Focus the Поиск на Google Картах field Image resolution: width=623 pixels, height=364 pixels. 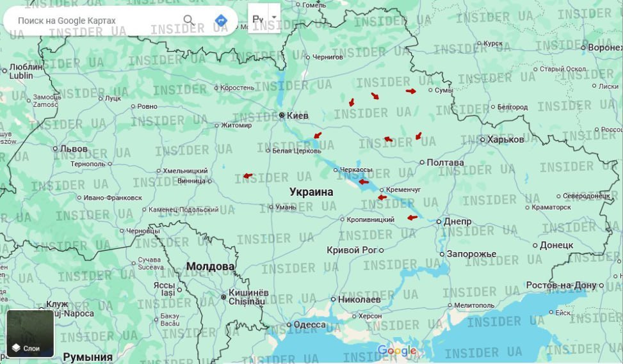tap(96, 20)
